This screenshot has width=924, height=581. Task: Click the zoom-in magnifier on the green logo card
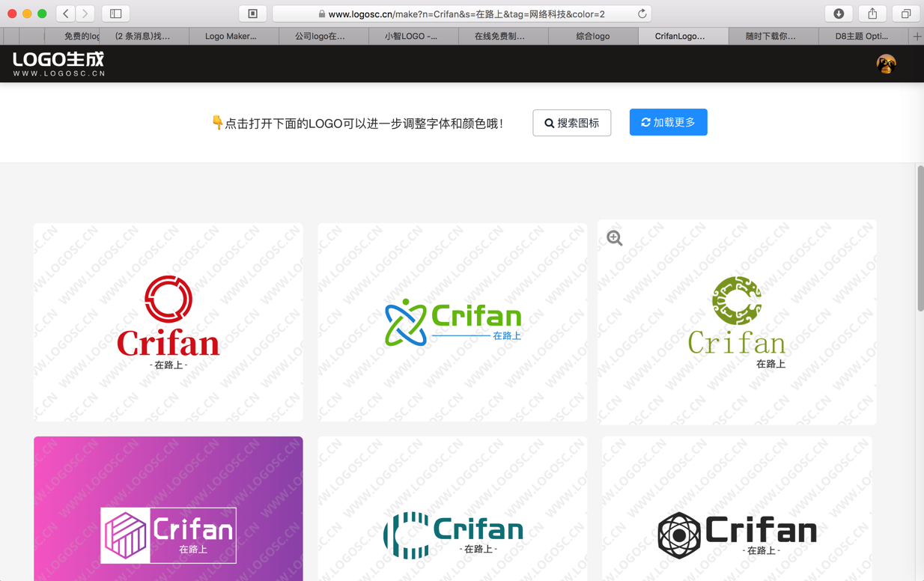(615, 238)
